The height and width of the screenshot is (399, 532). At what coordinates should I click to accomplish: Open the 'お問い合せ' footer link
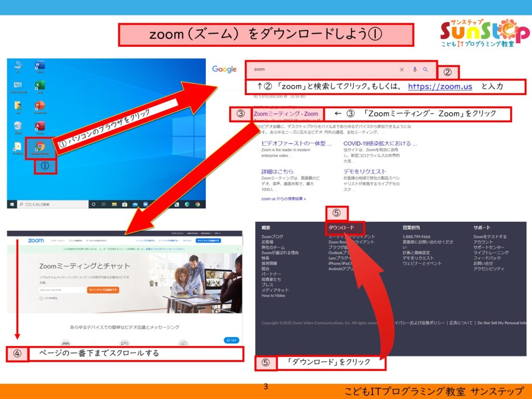(x=483, y=263)
